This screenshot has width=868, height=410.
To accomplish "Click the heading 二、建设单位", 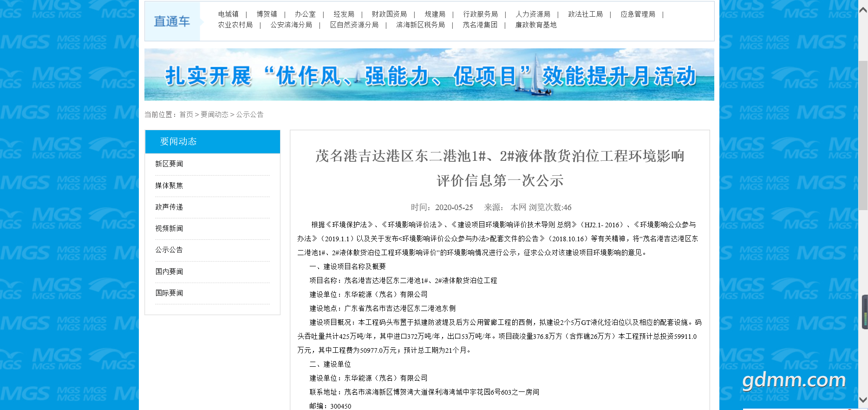I will click(330, 364).
